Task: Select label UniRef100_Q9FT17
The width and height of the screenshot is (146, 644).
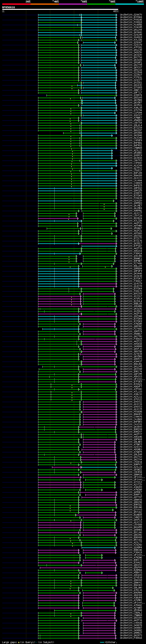Action: (x=131, y=93)
